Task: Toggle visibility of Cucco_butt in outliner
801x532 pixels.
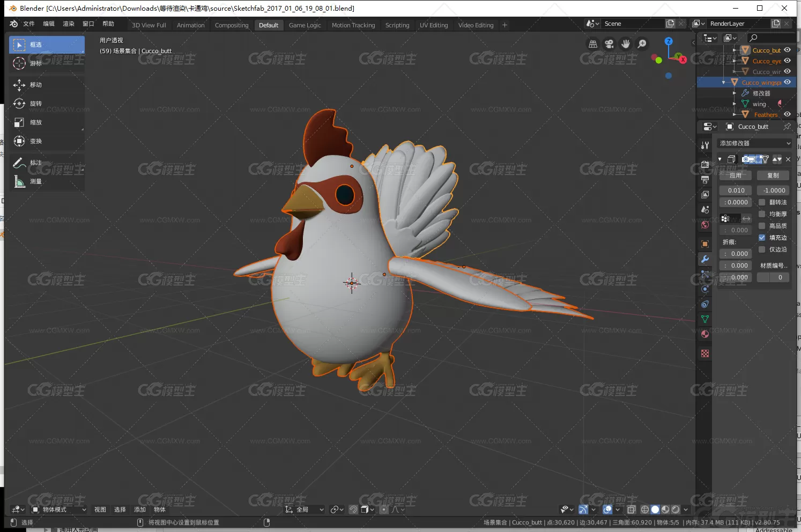Action: point(787,50)
